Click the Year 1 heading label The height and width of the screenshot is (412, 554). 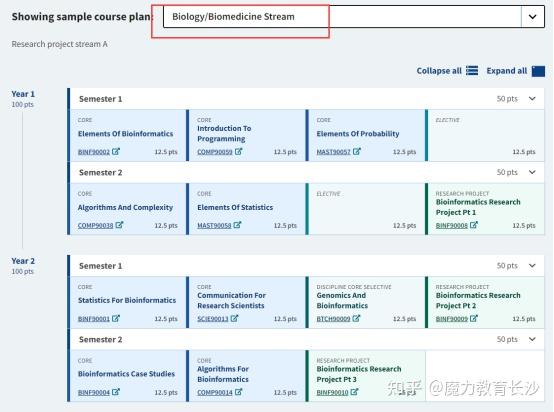[x=23, y=94]
